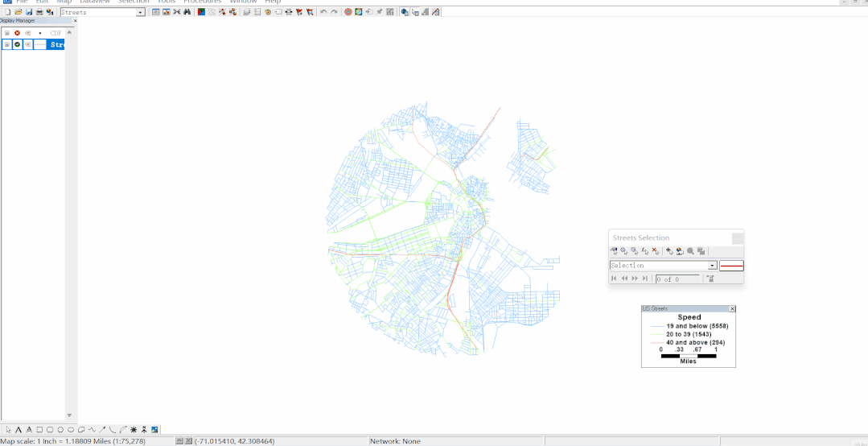
Task: Open the Tools menu
Action: 167,2
